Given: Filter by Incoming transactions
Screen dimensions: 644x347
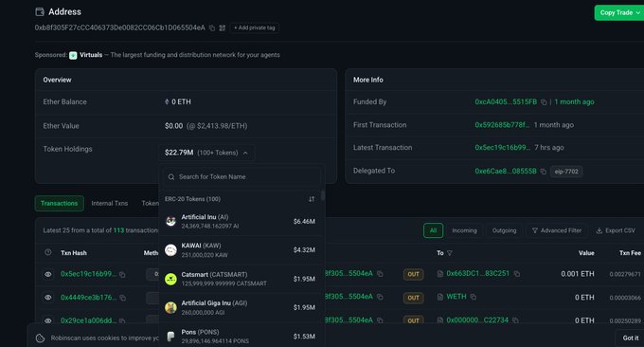Looking at the screenshot, I should [464, 230].
